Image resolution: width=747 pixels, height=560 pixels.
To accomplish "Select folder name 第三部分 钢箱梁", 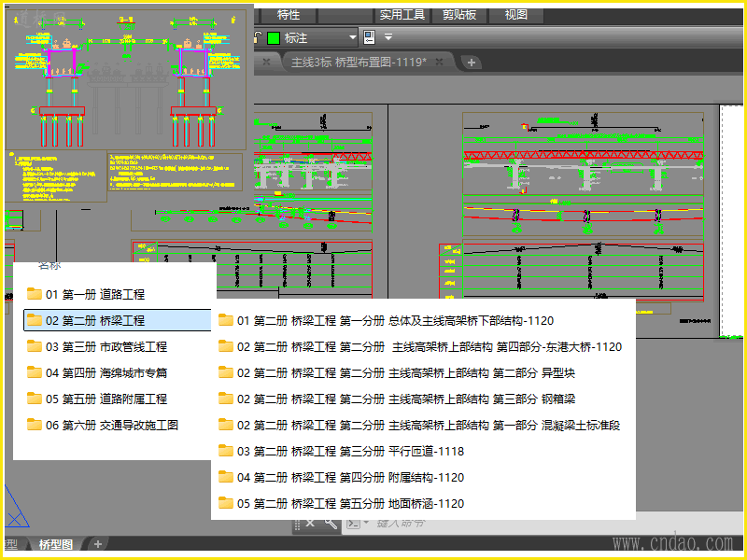I will [x=406, y=399].
